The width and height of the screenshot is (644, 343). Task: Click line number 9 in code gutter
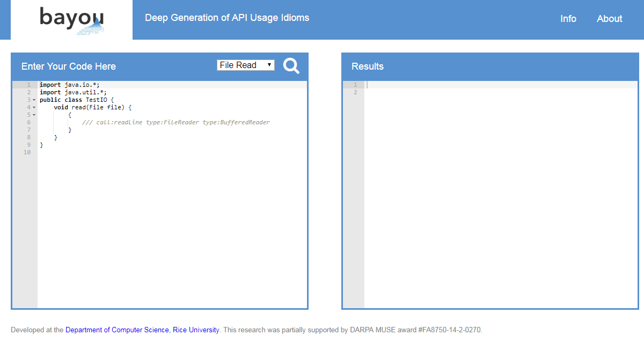coord(29,145)
